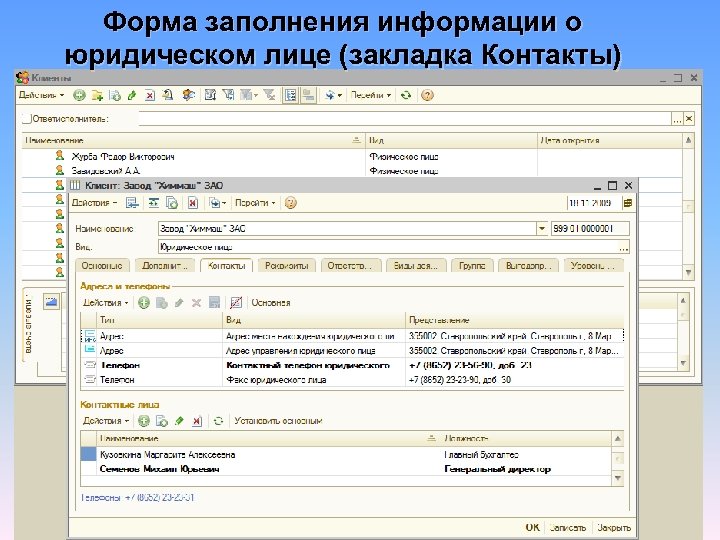This screenshot has width=720, height=540.
Task: Switch to the Основные tab
Action: pos(102,266)
